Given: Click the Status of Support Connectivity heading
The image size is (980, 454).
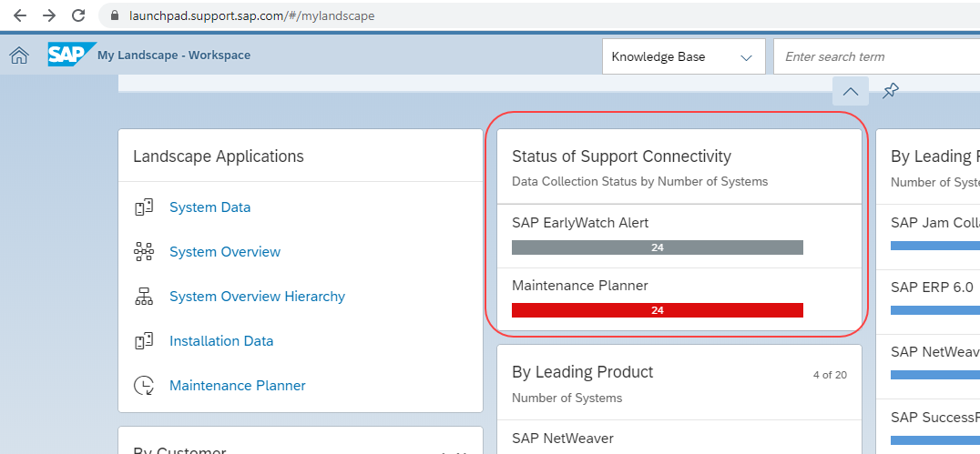Looking at the screenshot, I should (621, 156).
